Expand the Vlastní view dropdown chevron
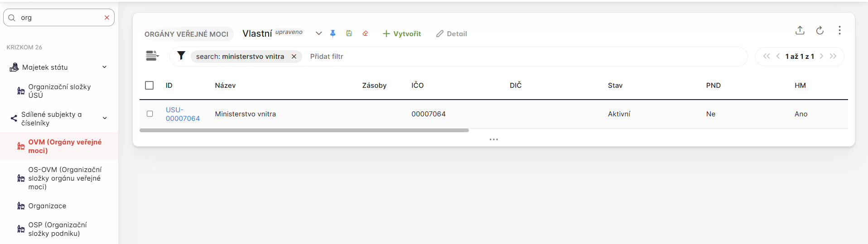Viewport: 868px width, 244px height. click(x=318, y=33)
